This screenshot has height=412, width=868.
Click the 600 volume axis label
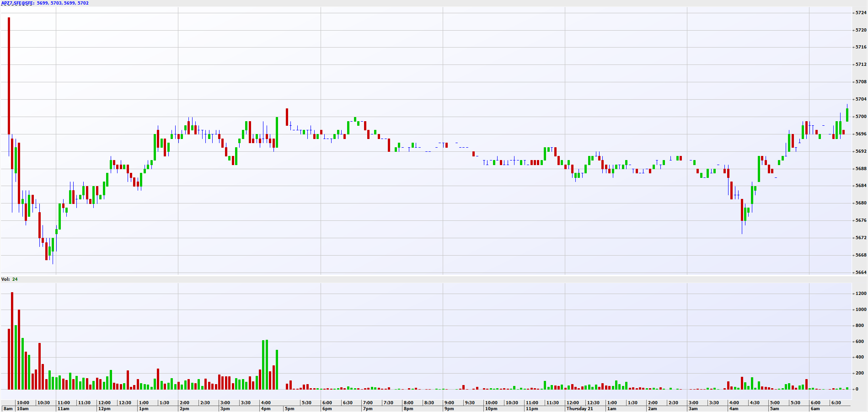tap(860, 342)
